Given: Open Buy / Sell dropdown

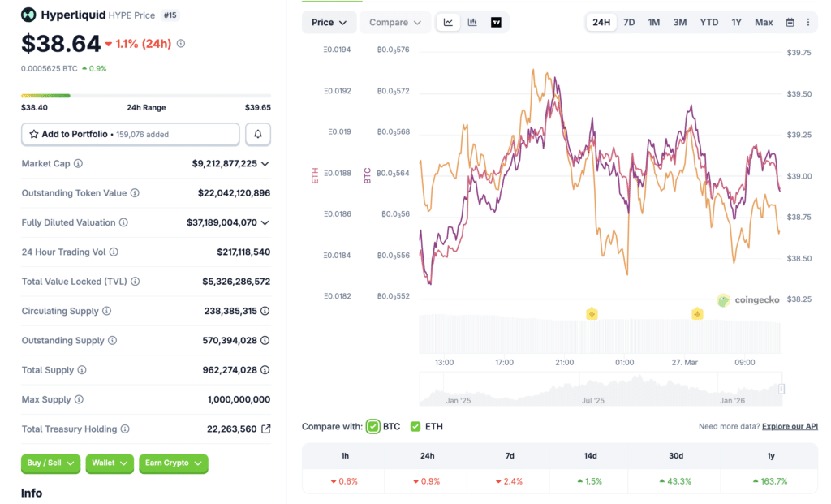Looking at the screenshot, I should click(50, 463).
